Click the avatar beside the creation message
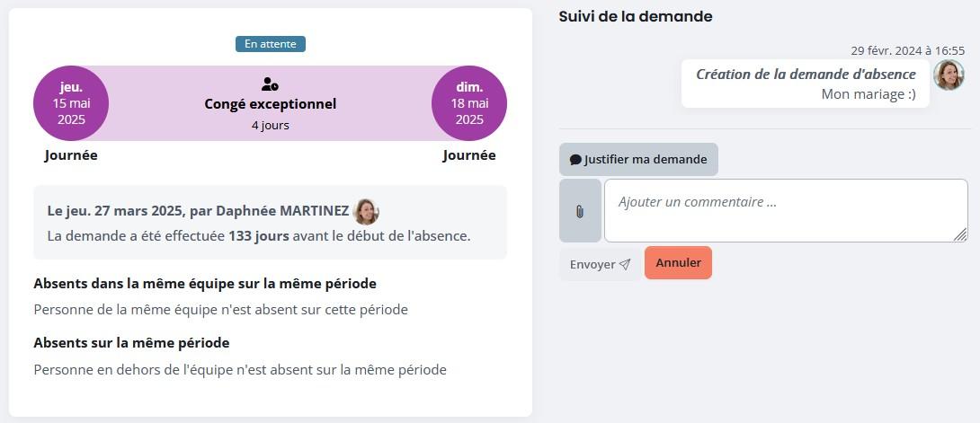This screenshot has height=423, width=980. 949,75
